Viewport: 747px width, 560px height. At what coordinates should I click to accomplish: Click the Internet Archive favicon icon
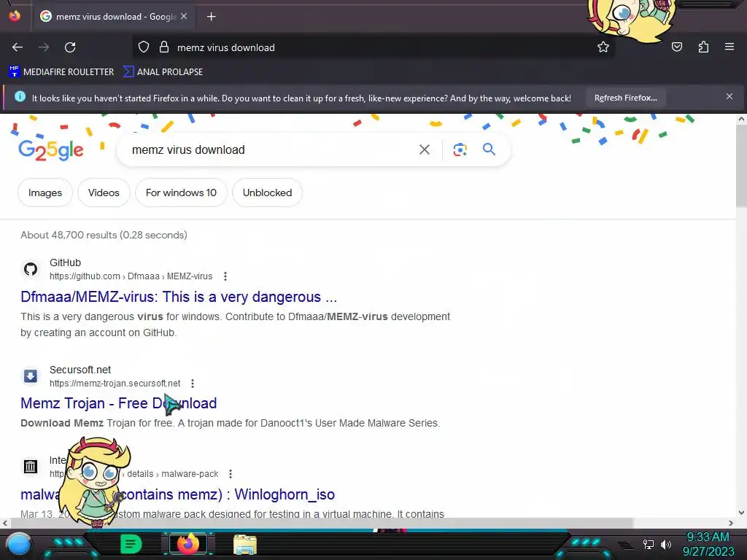[31, 466]
